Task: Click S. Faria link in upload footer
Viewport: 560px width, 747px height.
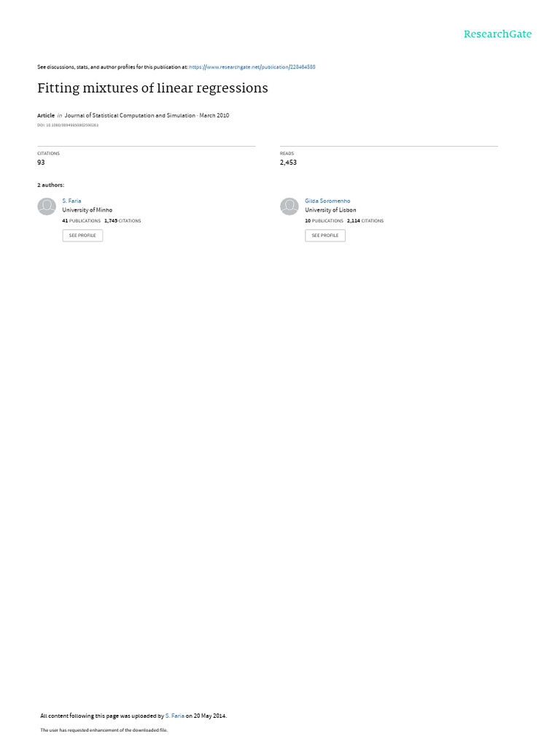Action: [x=175, y=716]
